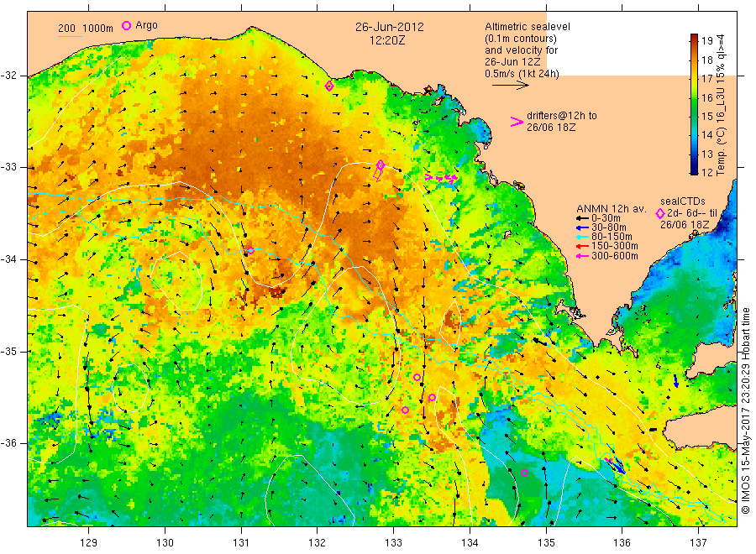The image size is (756, 554).
Task: Click the magenta drifter track near 133.7°E, 33.1°S
Action: (x=441, y=178)
